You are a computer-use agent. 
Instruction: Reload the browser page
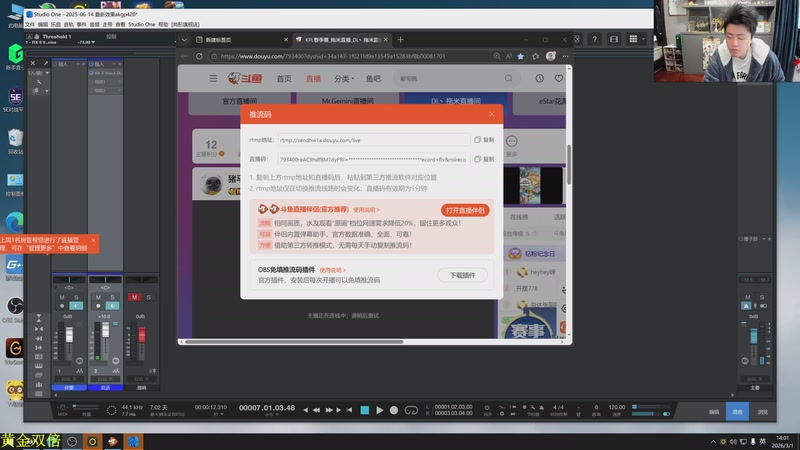(199, 56)
